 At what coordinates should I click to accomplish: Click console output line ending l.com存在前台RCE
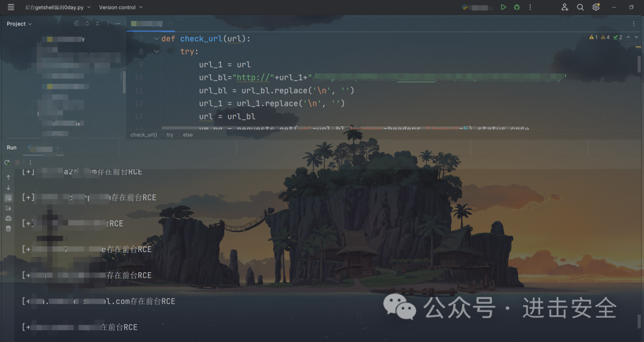click(98, 301)
